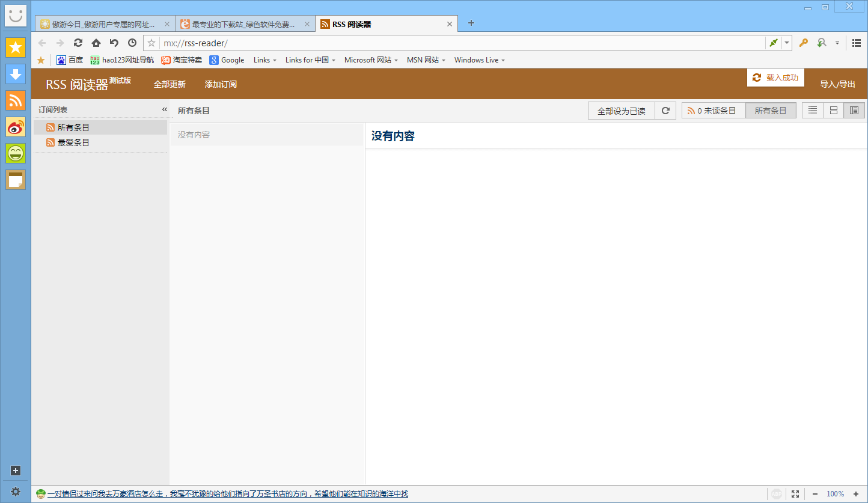Image resolution: width=868 pixels, height=503 pixels.
Task: Open the Weibo sidebar icon
Action: pos(16,127)
